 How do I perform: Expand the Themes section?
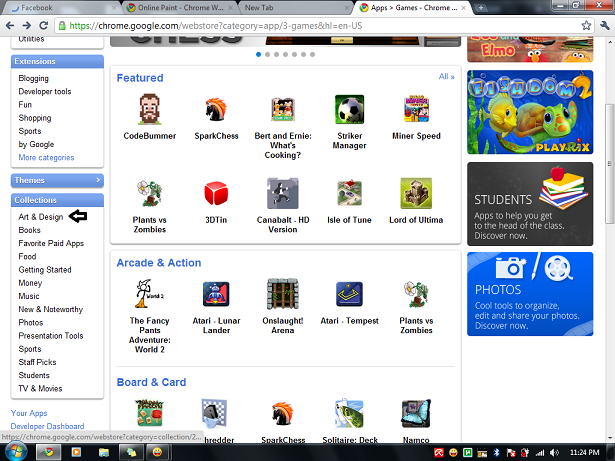[x=57, y=180]
